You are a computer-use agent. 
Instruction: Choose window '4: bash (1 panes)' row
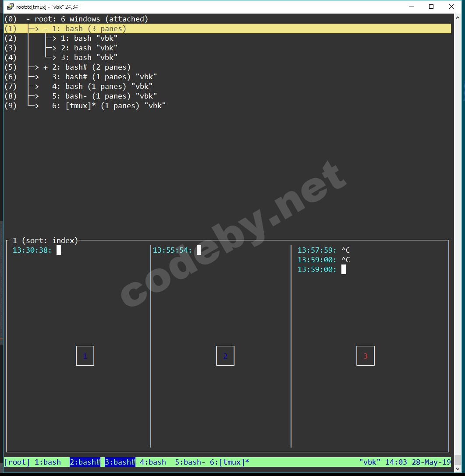[103, 87]
